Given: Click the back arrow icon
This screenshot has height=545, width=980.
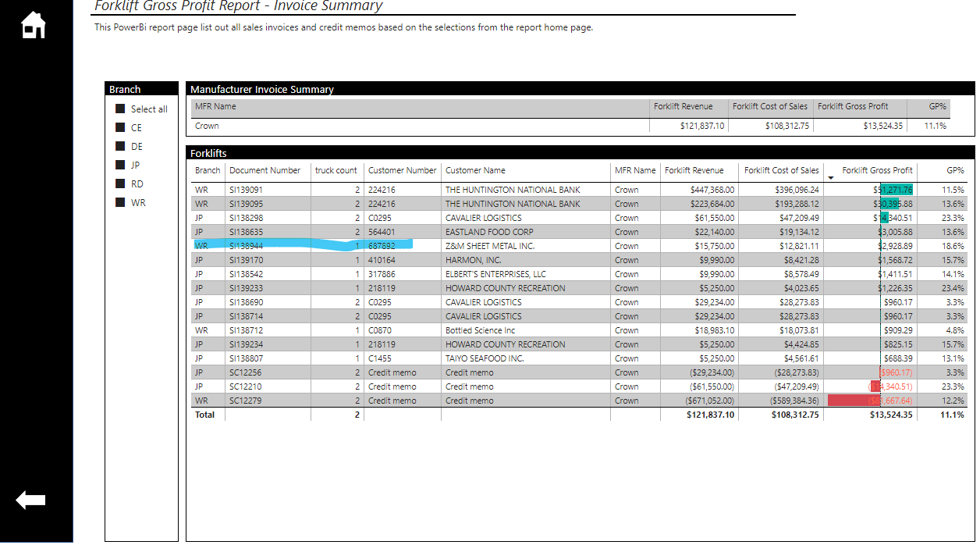Looking at the screenshot, I should [x=31, y=500].
